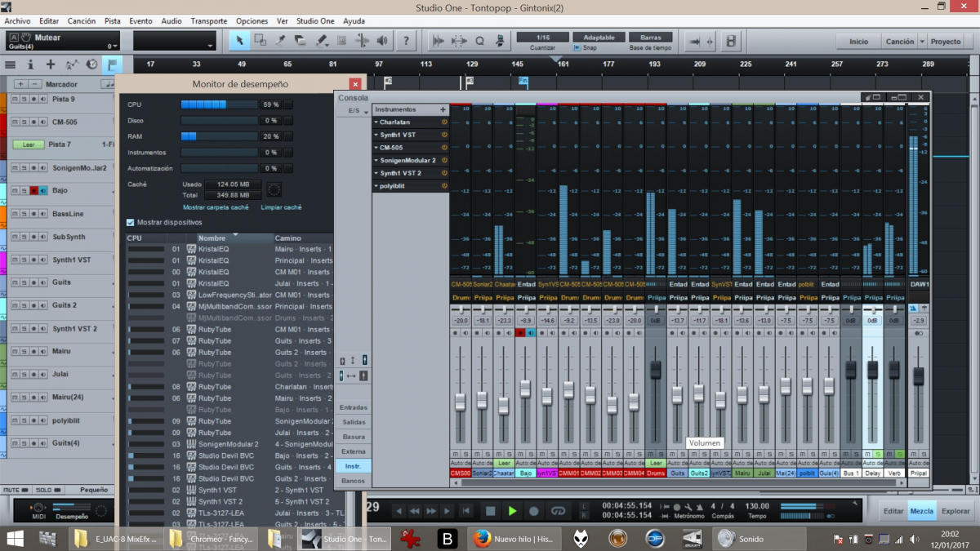Expand the Charlatan instrument entry
Viewport: 980px width, 551px height.
(376, 122)
